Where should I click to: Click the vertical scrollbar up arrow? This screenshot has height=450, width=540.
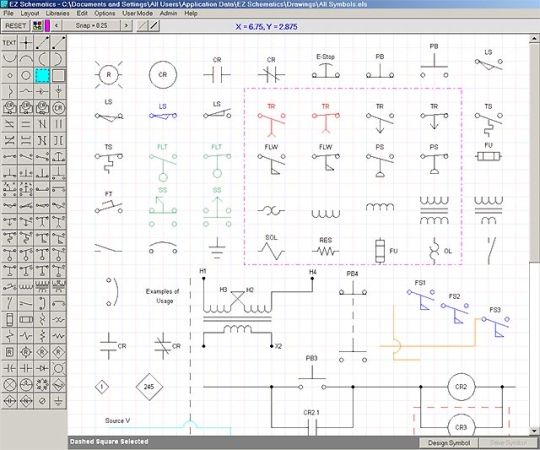coord(534,39)
